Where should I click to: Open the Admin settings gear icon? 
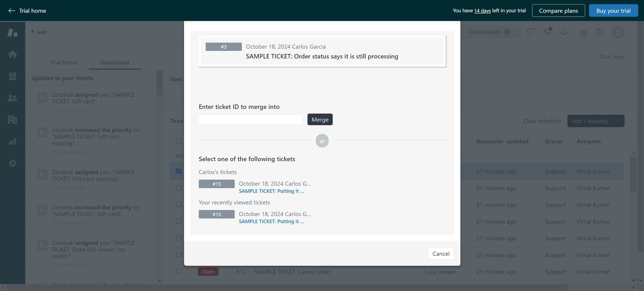click(13, 163)
